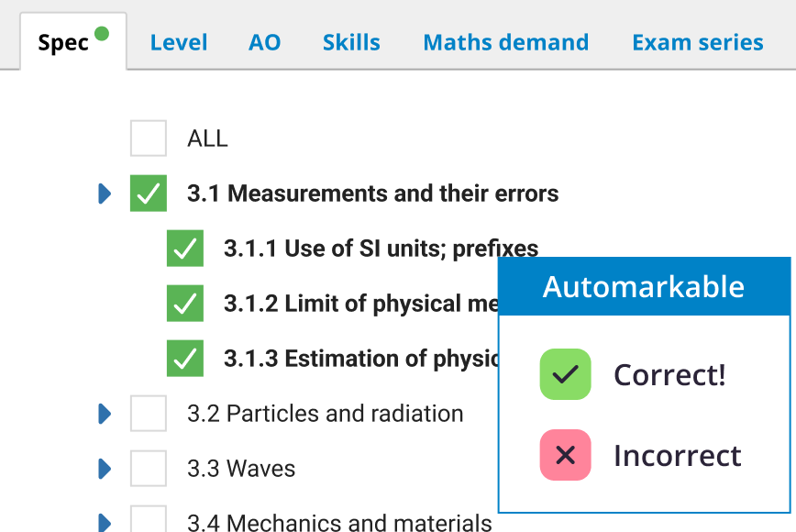Switch to the Level tab
Viewport: 796px width, 532px height.
pos(179,42)
